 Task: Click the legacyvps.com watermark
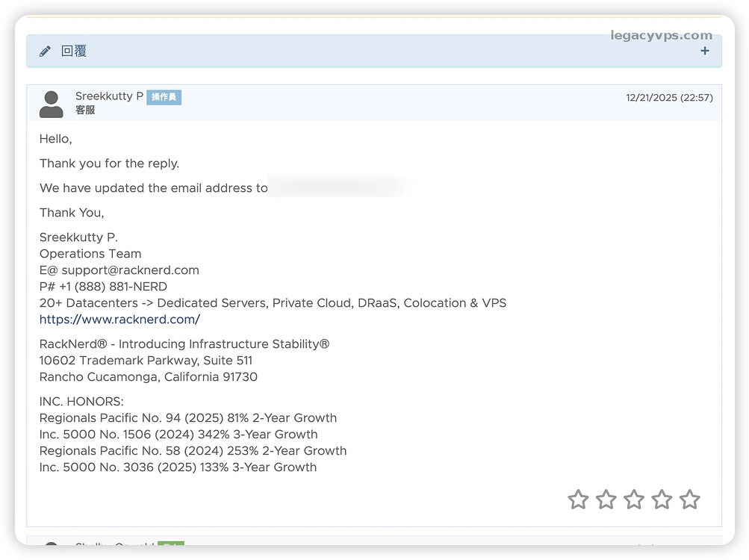pyautogui.click(x=661, y=35)
